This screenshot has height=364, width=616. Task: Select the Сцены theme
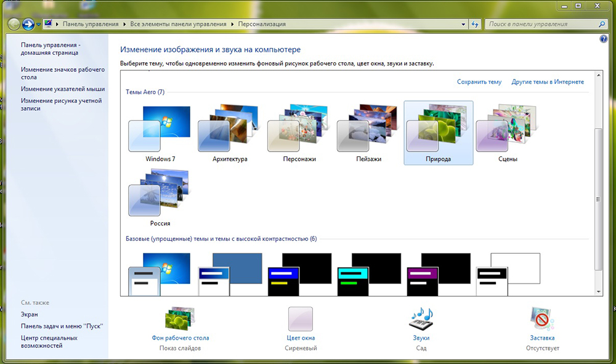coord(508,132)
